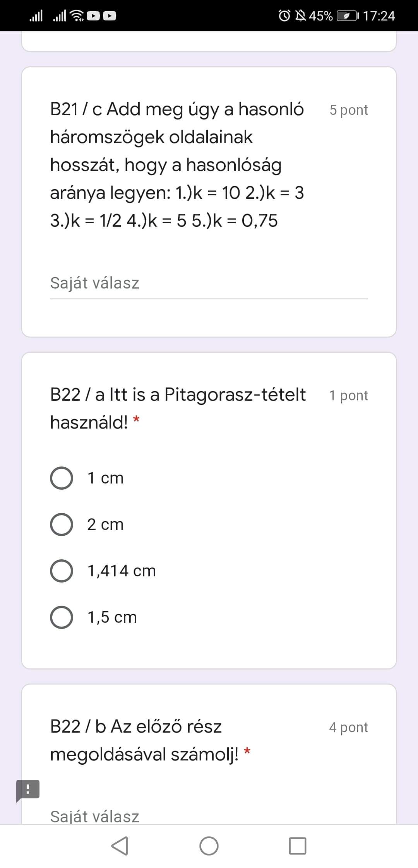
Task: Pick the 1,5 cm option
Action: [x=62, y=617]
